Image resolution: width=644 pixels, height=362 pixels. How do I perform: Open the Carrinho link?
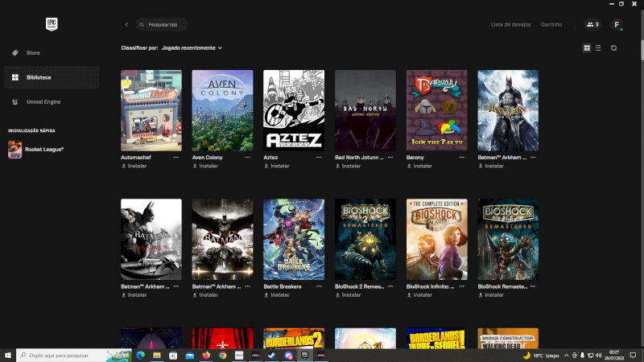(551, 25)
